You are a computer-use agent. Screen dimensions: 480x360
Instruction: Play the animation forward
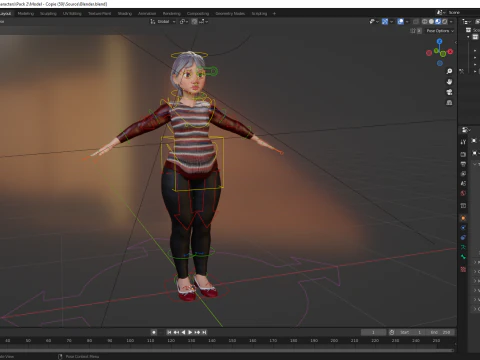pos(190,332)
